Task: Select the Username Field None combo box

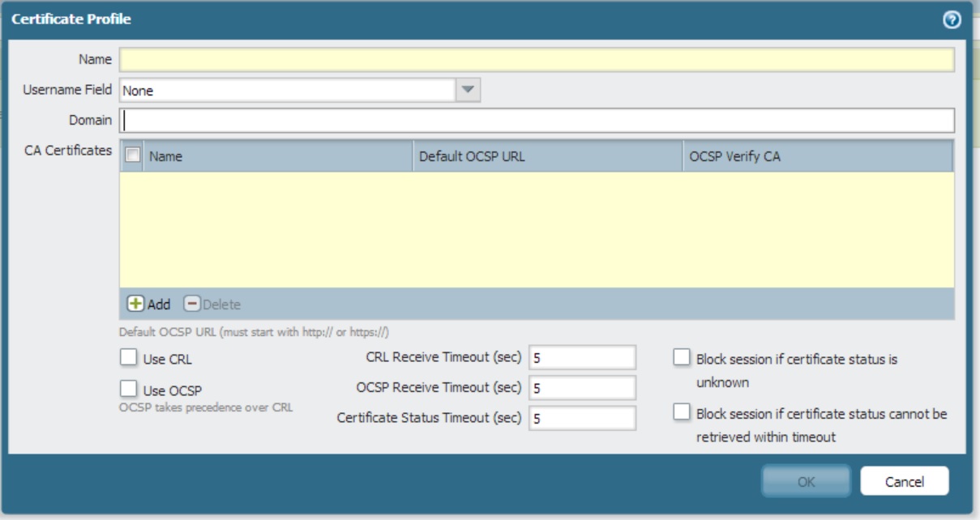Action: click(x=288, y=91)
